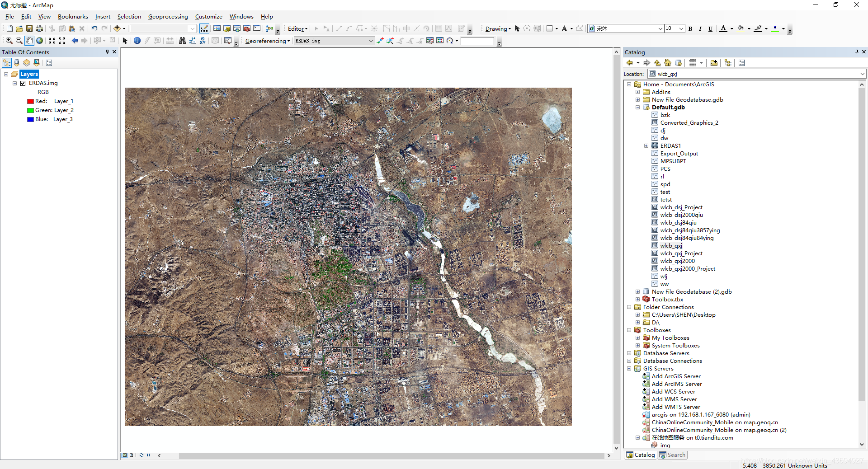868x469 pixels.
Task: Click Add ArcGIS Server
Action: coord(676,376)
